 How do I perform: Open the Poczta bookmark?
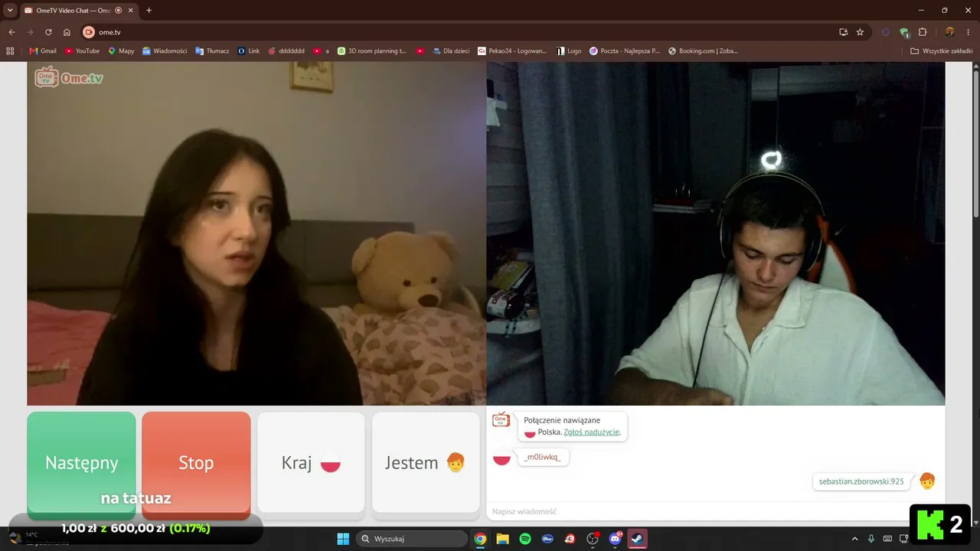click(624, 51)
